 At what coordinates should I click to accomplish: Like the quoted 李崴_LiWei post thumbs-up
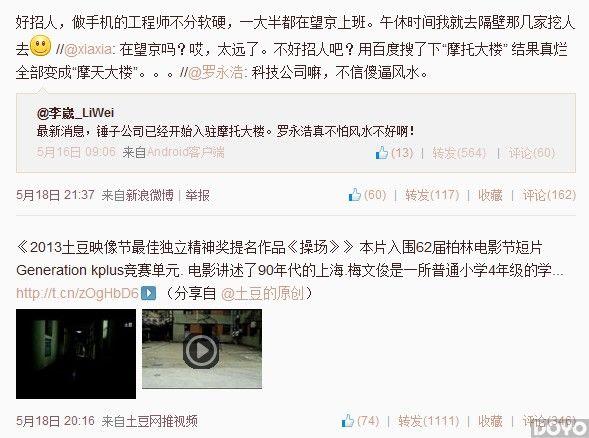(x=382, y=153)
